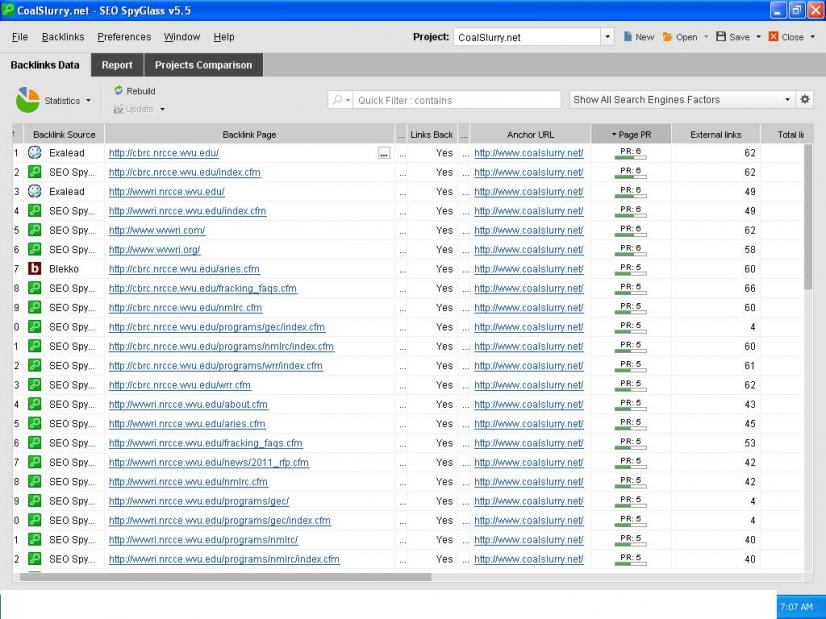Open the Window menu
Screen dimensions: 826x619
pos(182,37)
